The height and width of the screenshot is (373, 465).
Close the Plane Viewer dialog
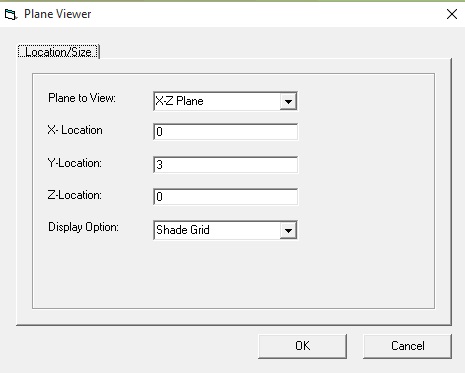coord(452,14)
